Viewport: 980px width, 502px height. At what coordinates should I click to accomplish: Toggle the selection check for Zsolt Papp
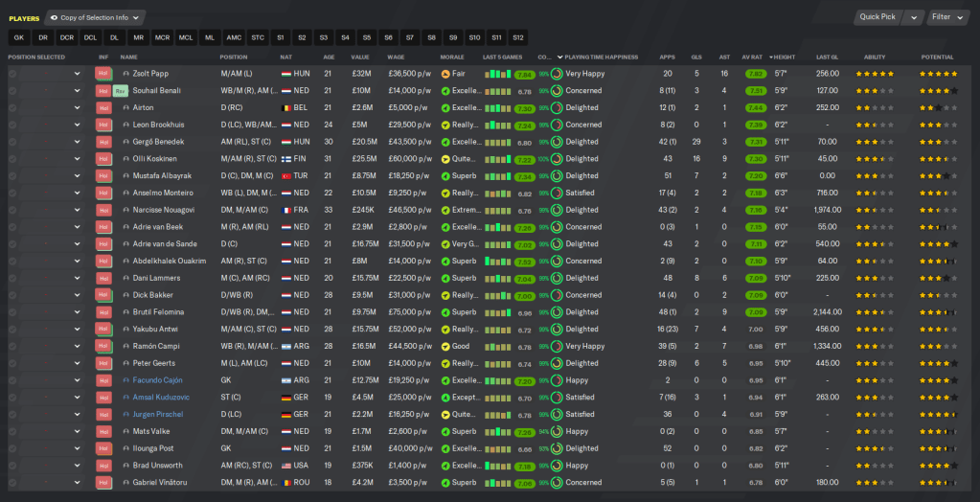pos(13,74)
